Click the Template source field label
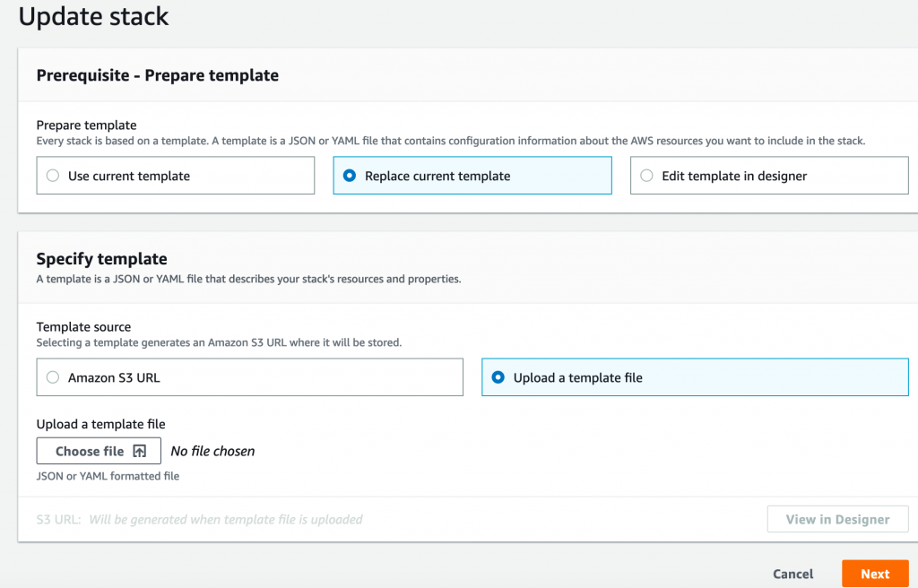 click(x=83, y=327)
